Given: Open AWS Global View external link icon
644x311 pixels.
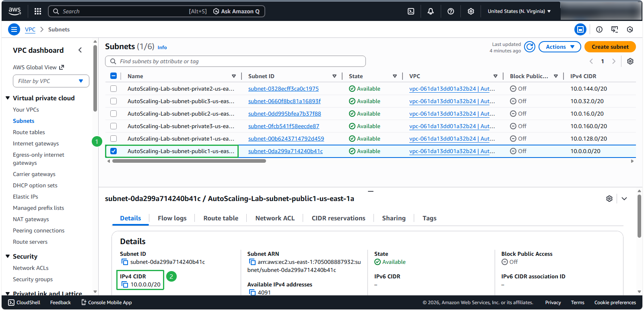Looking at the screenshot, I should [x=62, y=67].
